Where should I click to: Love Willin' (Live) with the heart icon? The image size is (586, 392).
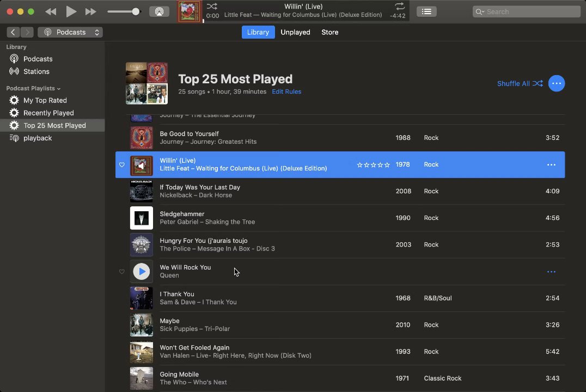point(122,165)
